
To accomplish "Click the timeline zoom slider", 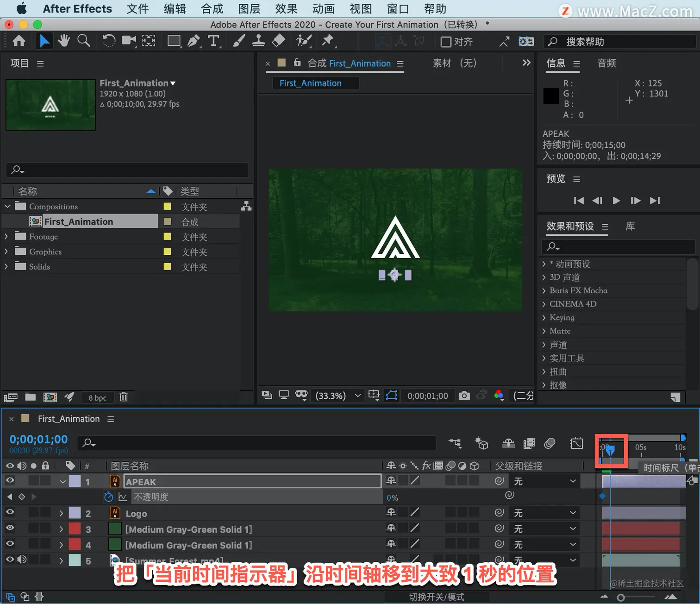I will click(x=620, y=598).
